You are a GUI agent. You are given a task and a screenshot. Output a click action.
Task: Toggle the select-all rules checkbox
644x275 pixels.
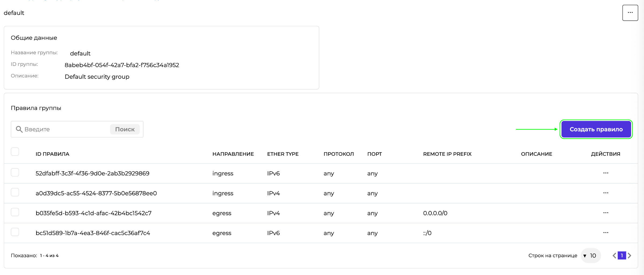tap(15, 152)
